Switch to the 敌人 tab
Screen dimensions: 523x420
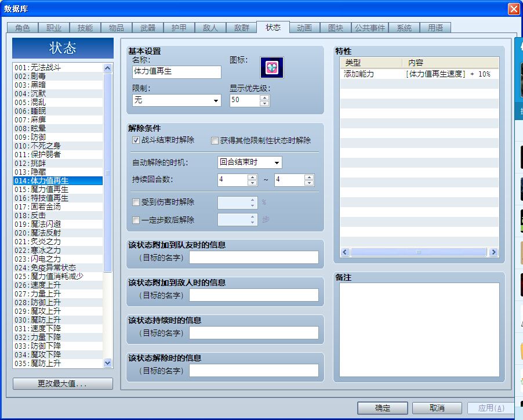point(210,28)
